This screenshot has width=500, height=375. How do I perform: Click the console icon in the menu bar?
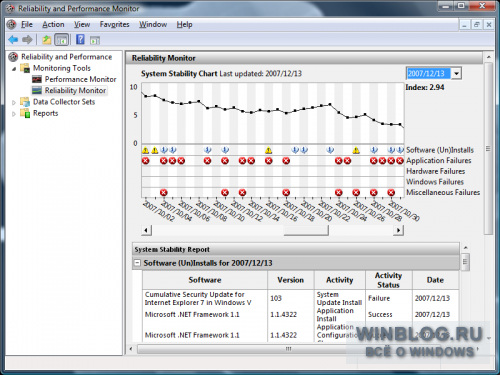[x=11, y=24]
